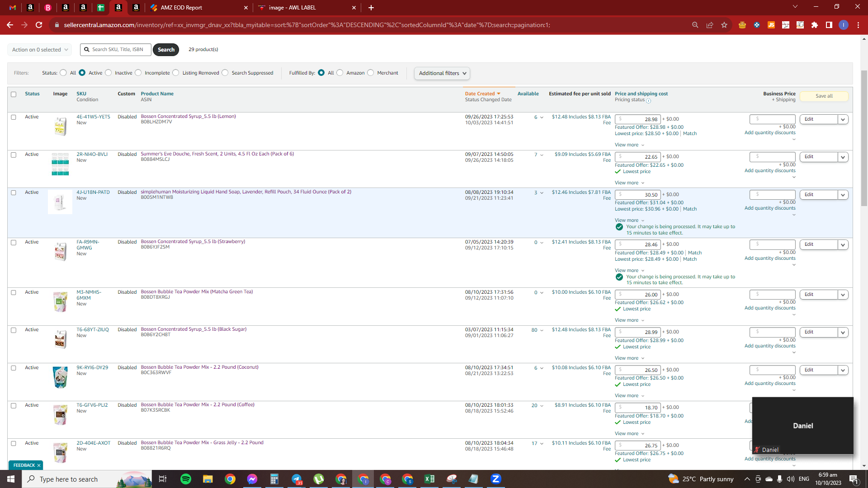This screenshot has height=488, width=868.
Task: Dismiss the FEEDBACK tab with its X
Action: click(x=39, y=465)
